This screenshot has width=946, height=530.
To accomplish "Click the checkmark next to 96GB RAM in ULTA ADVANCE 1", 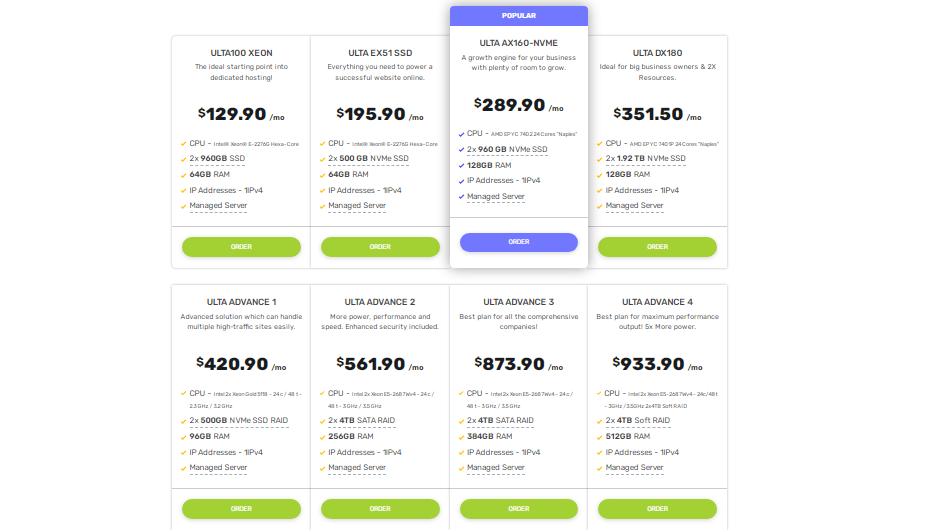I will 183,437.
